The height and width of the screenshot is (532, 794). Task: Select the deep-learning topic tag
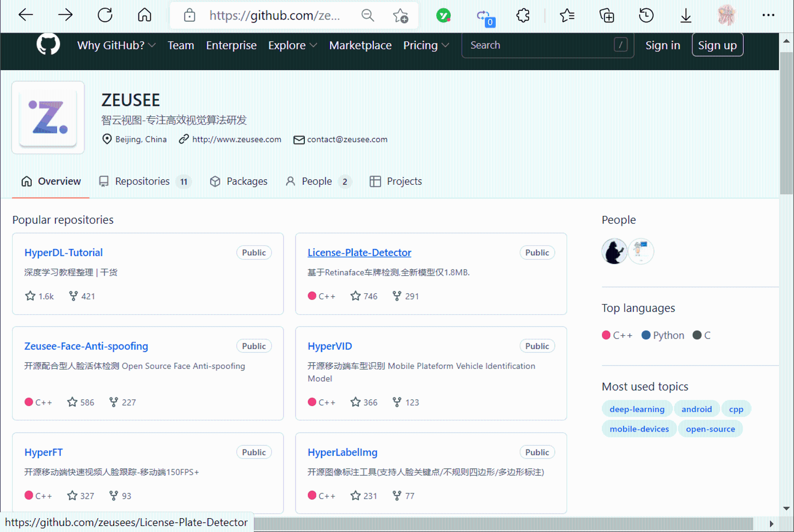coord(637,409)
